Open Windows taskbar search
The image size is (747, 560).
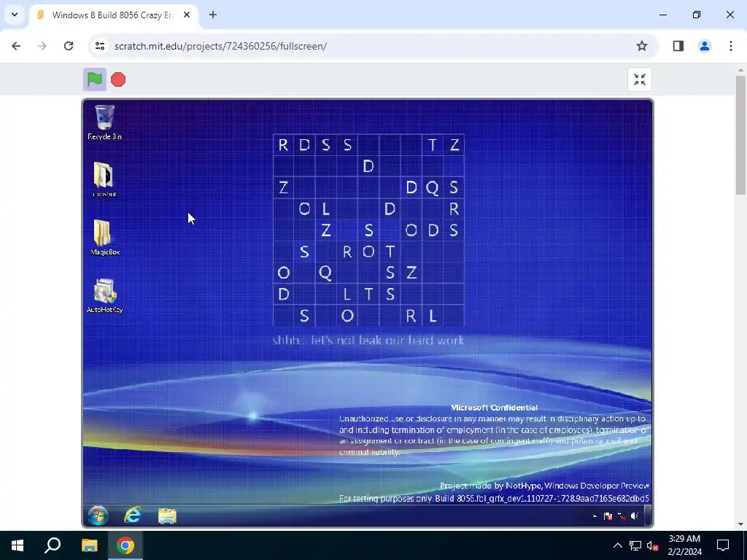coord(53,545)
